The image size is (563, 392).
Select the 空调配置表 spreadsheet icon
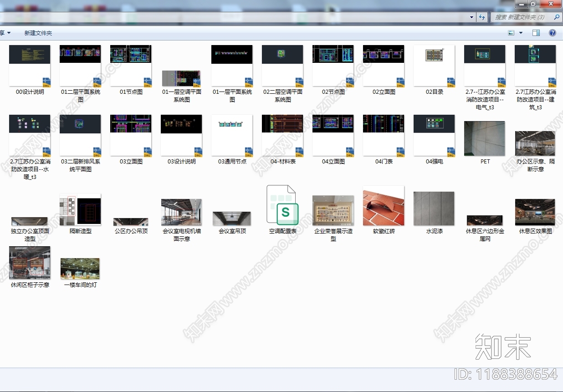[282, 205]
